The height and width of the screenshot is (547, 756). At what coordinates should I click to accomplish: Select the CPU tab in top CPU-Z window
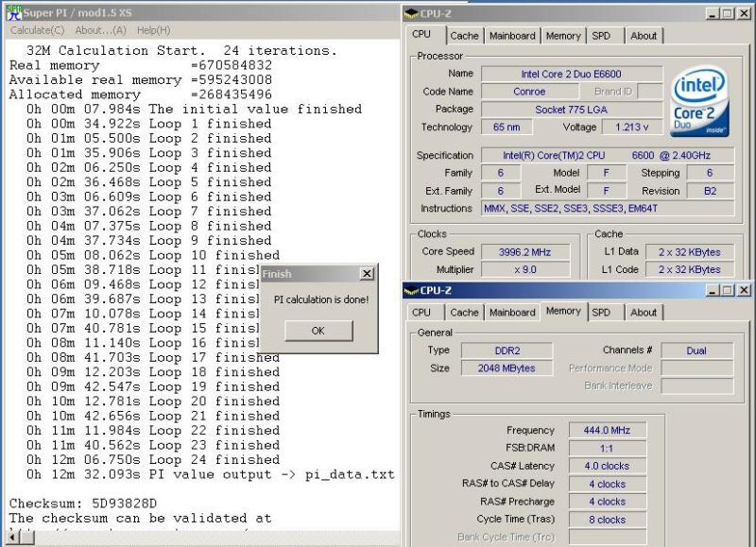coord(421,34)
